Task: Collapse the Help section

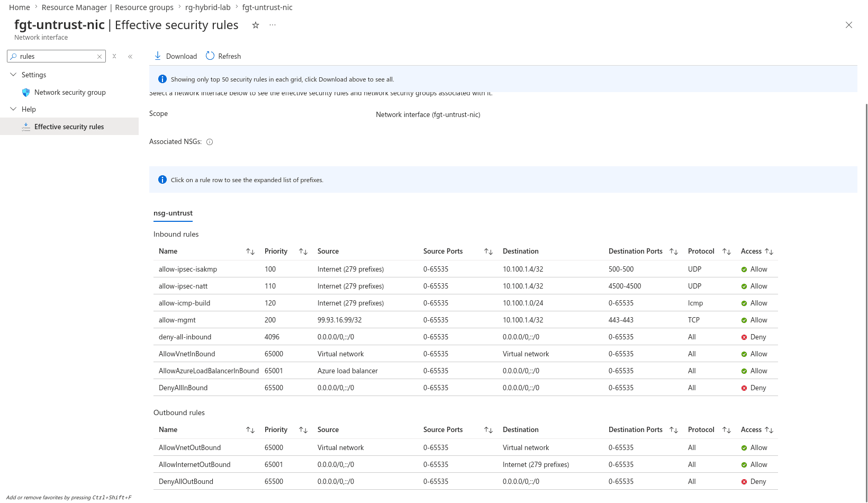Action: point(13,109)
